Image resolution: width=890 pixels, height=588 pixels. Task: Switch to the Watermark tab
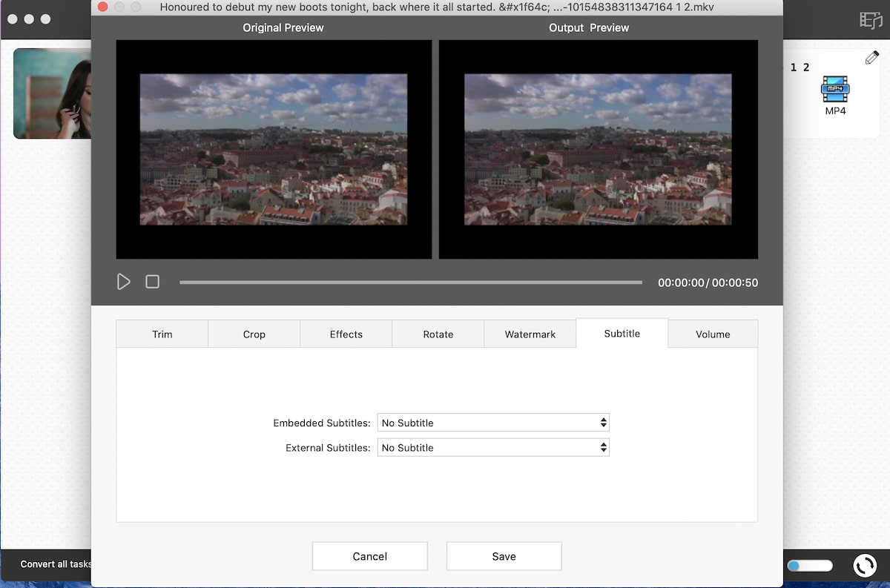[x=530, y=334]
